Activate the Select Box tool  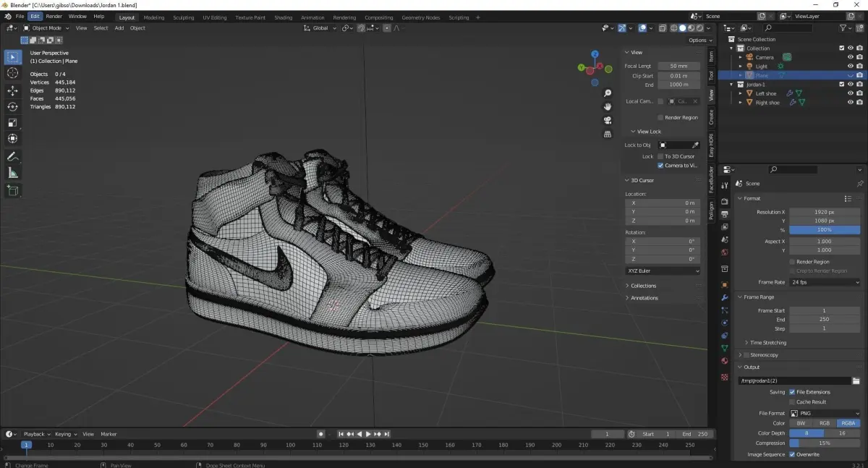(x=13, y=56)
